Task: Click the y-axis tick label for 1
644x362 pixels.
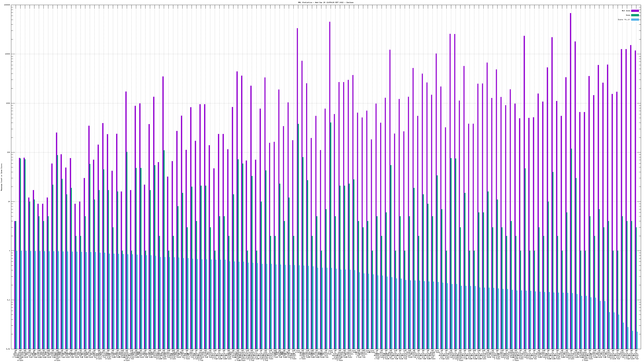Action: [x=9, y=251]
